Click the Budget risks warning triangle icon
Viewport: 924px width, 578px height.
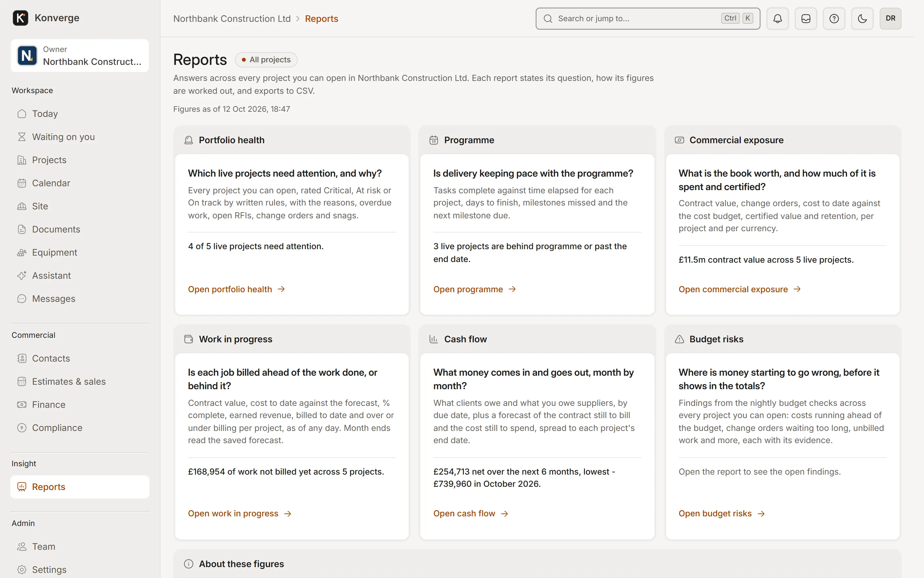click(679, 339)
